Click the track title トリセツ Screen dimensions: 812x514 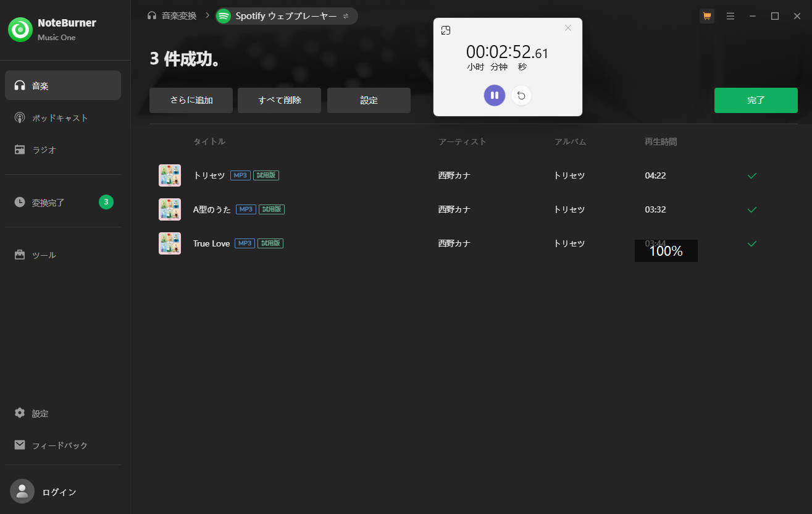point(209,175)
